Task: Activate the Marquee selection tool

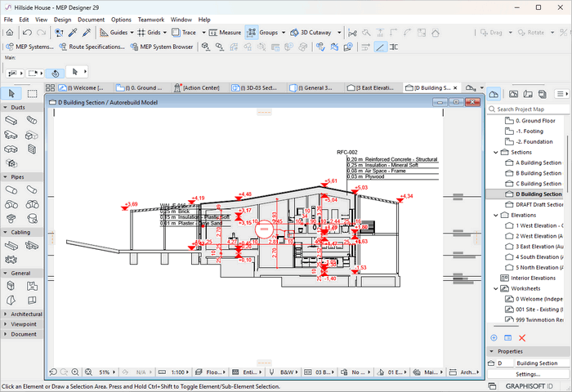Action: [x=32, y=94]
